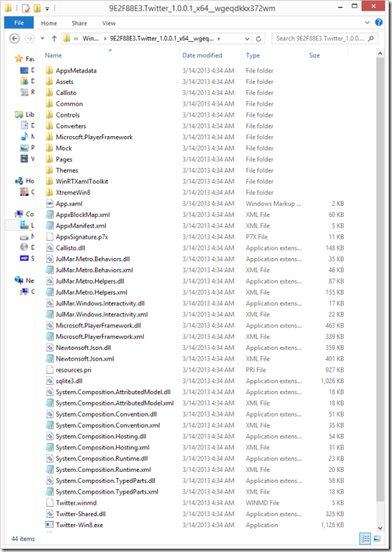Select the Themes folder
This screenshot has width=392, height=552.
coord(67,170)
